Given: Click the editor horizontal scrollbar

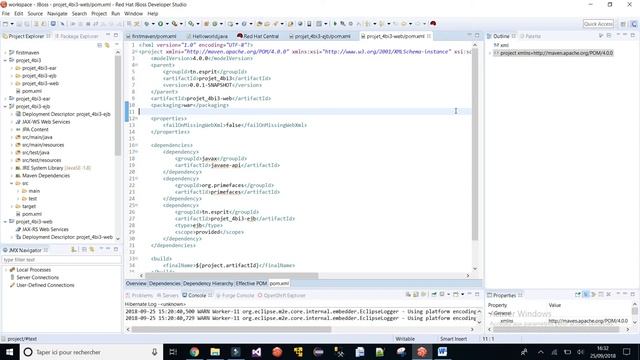Looking at the screenshot, I should [231, 276].
